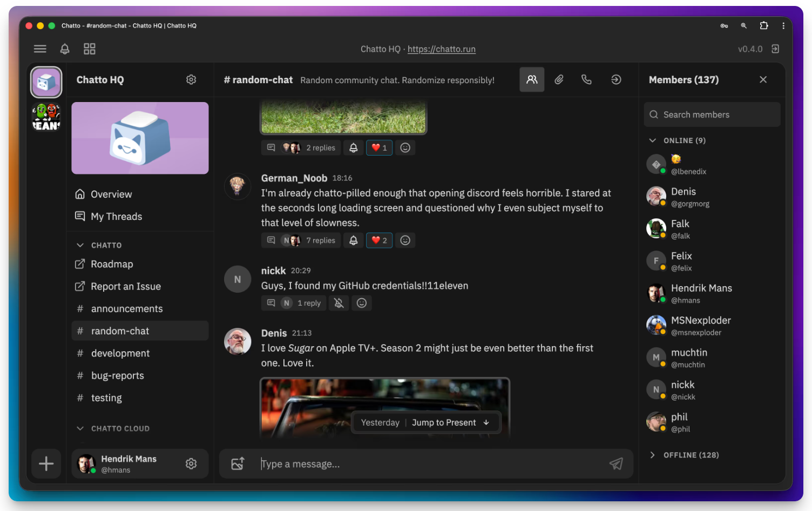The width and height of the screenshot is (812, 511).
Task: Click the image upload icon beside message box
Action: [238, 463]
